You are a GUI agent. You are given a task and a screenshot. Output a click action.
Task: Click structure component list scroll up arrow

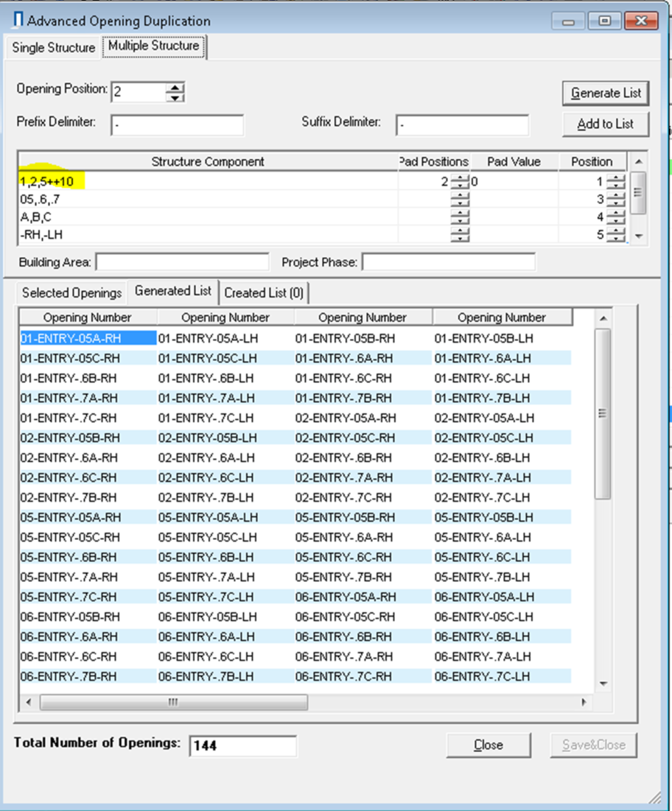click(x=639, y=162)
